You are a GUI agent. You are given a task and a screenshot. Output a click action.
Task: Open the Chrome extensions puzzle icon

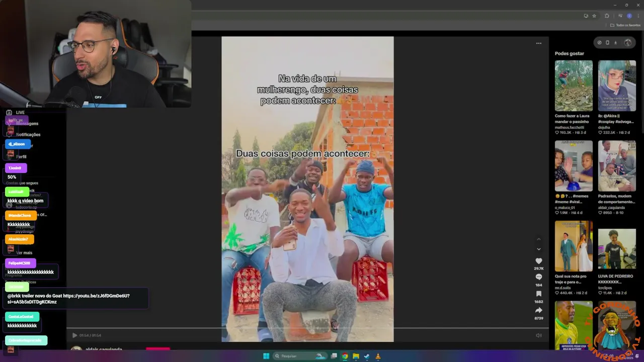coord(607,16)
